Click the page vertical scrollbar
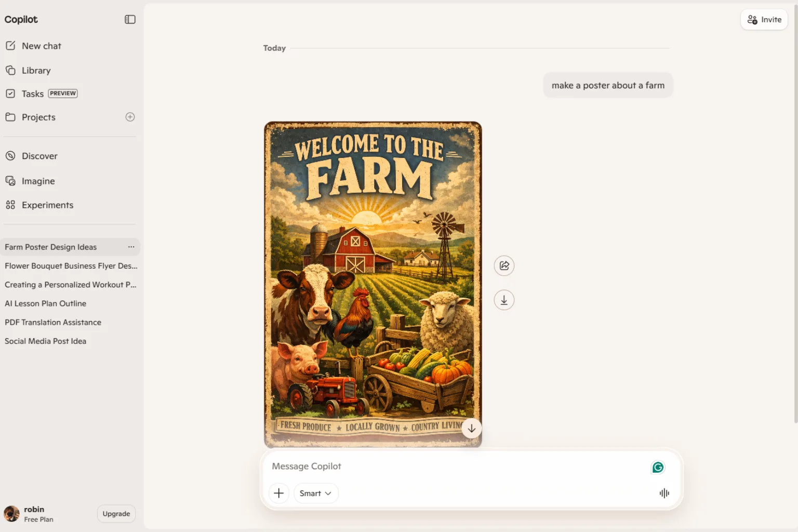Viewport: 798px width, 532px height. pyautogui.click(x=795, y=213)
